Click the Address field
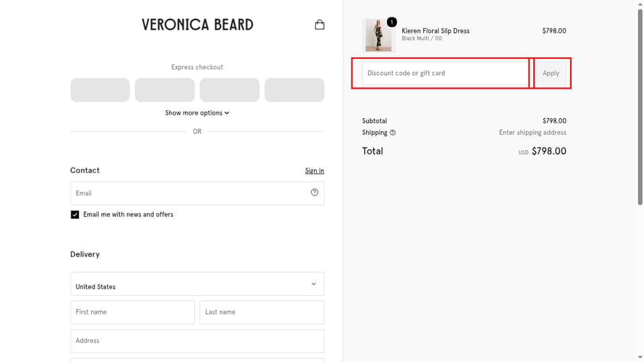The image size is (644, 362). click(x=197, y=341)
